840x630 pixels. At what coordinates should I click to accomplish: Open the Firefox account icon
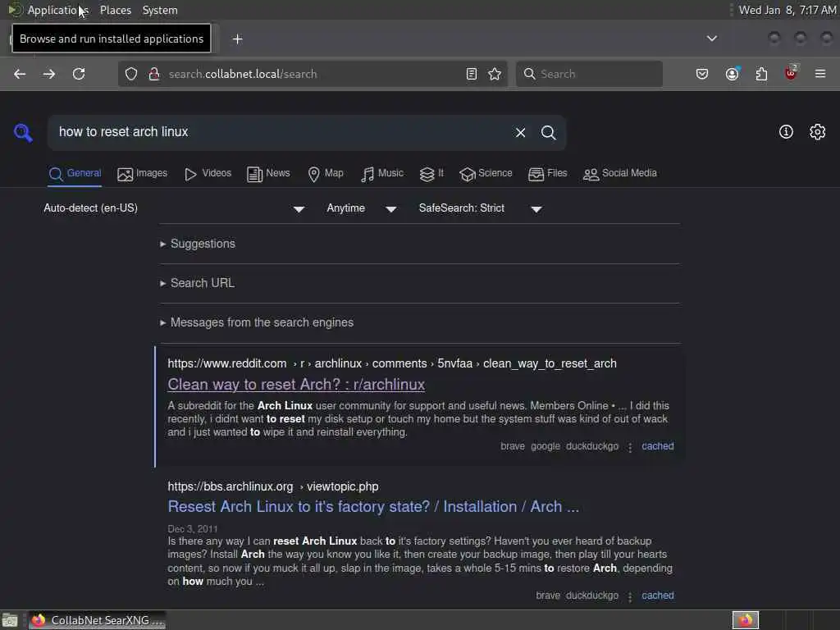733,74
